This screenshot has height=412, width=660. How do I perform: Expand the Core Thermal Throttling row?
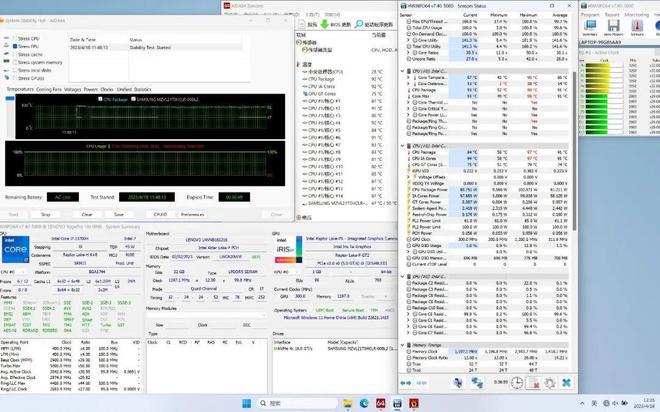[408, 102]
